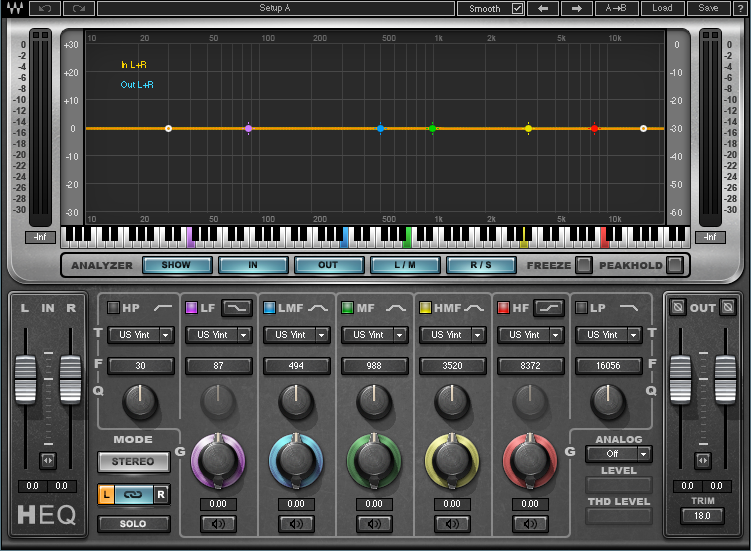The width and height of the screenshot is (751, 551).
Task: Toggle the PEAKHOLD box
Action: (x=675, y=265)
